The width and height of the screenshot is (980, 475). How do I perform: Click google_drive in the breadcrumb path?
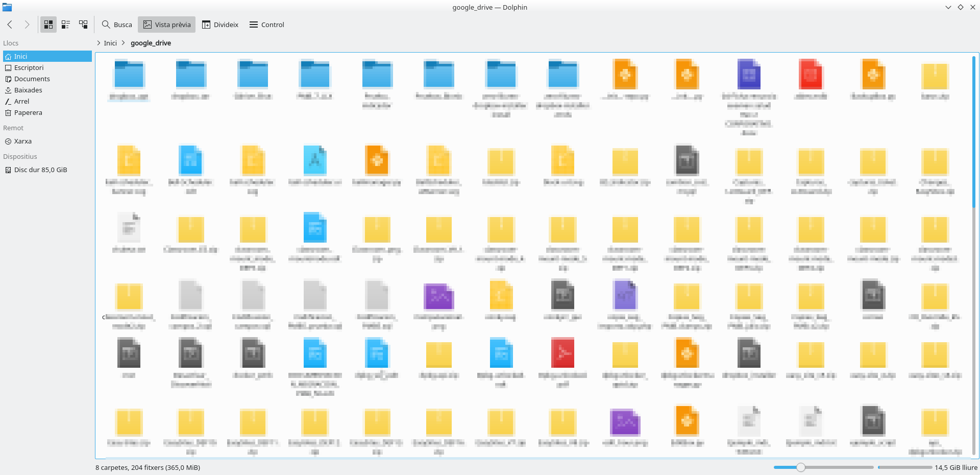[151, 43]
